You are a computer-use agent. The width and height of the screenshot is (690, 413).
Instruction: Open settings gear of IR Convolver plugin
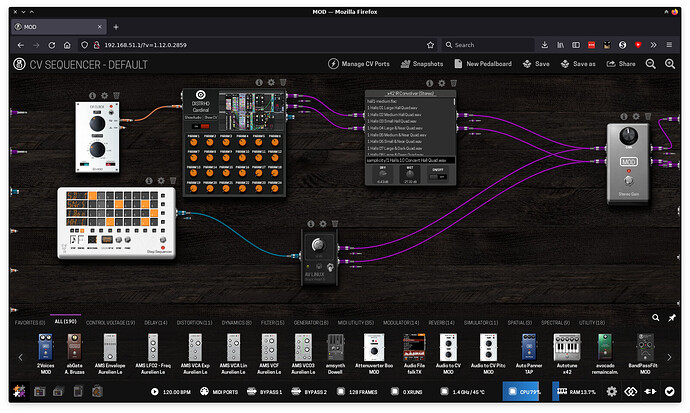441,83
